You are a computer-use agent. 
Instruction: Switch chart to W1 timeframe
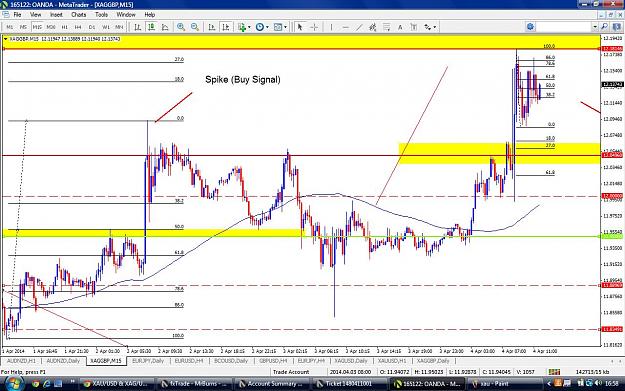(106, 27)
